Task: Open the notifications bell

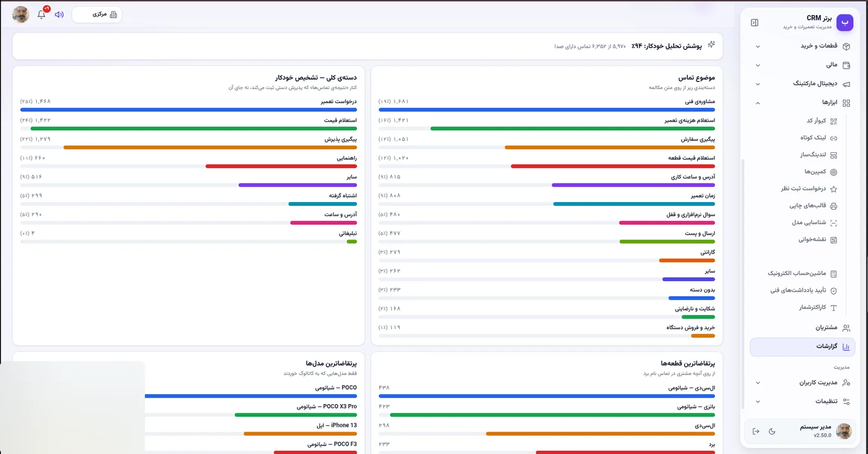Action: coord(42,14)
